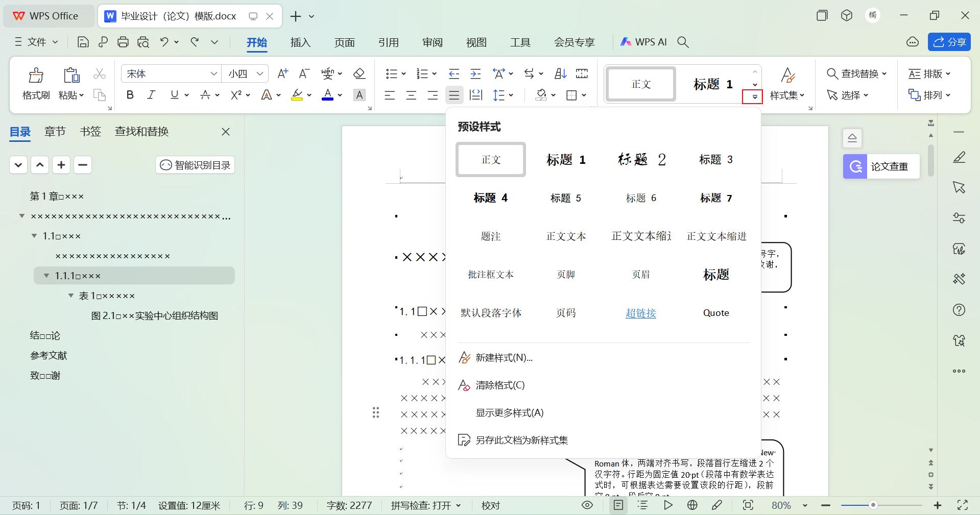Toggle Underline formatting
The width and height of the screenshot is (980, 515).
click(x=175, y=95)
